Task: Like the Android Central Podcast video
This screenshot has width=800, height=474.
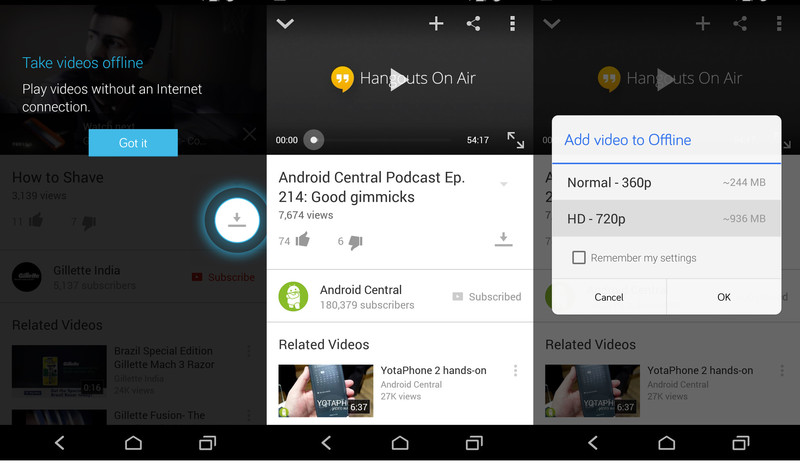Action: pyautogui.click(x=303, y=239)
